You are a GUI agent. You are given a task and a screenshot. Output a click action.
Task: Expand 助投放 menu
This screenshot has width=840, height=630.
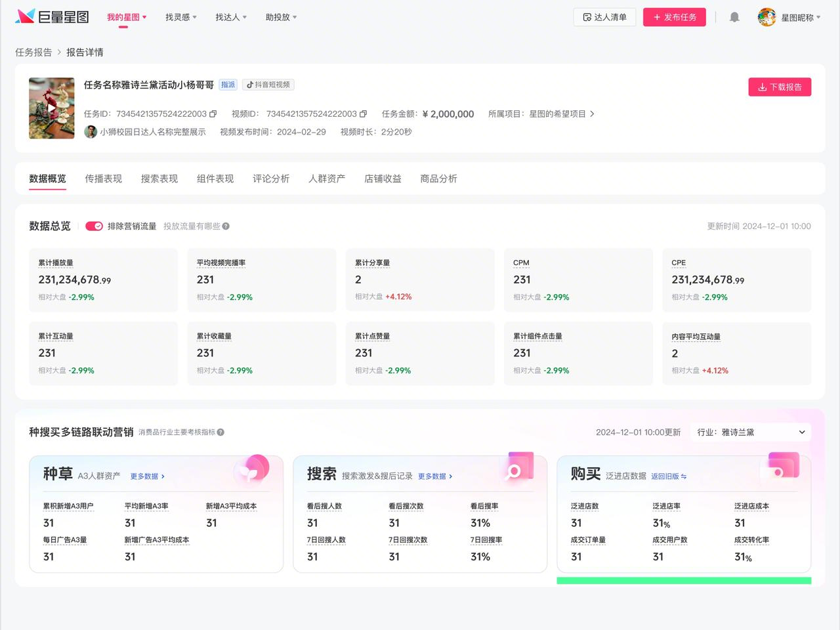pos(281,17)
